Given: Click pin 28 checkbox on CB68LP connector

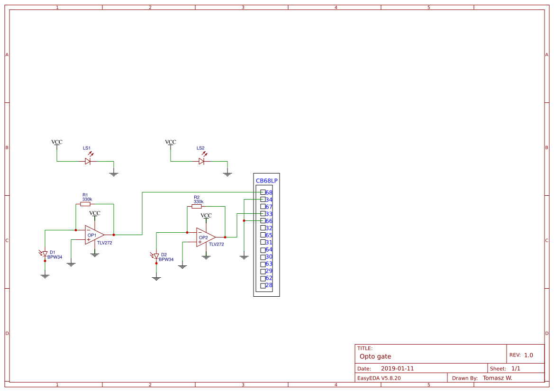Looking at the screenshot, I should [x=263, y=285].
